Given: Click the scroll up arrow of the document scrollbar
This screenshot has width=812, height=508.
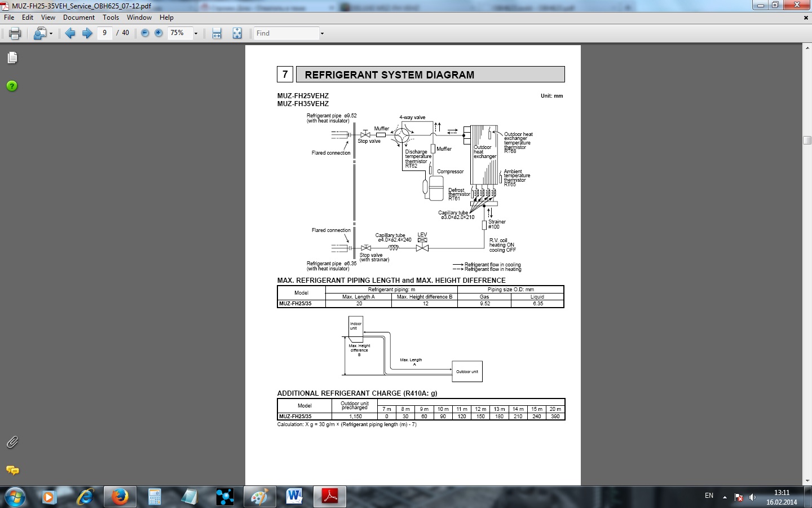Looking at the screenshot, I should click(807, 49).
